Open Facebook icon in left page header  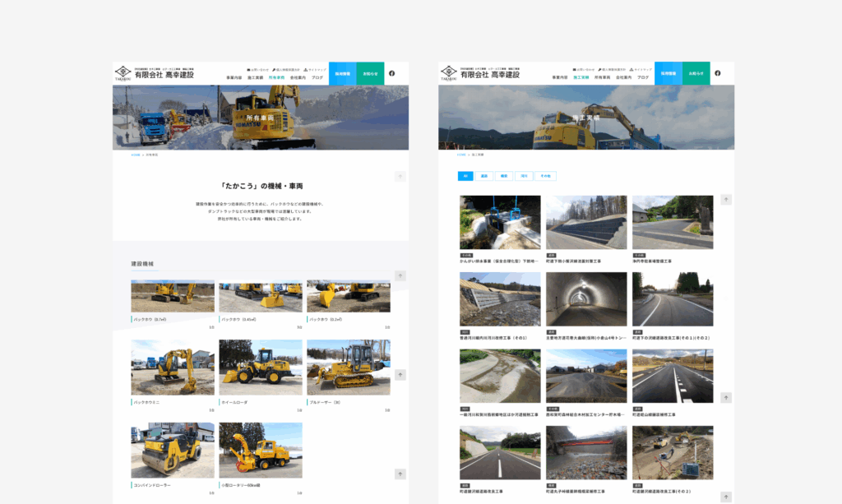pyautogui.click(x=391, y=73)
